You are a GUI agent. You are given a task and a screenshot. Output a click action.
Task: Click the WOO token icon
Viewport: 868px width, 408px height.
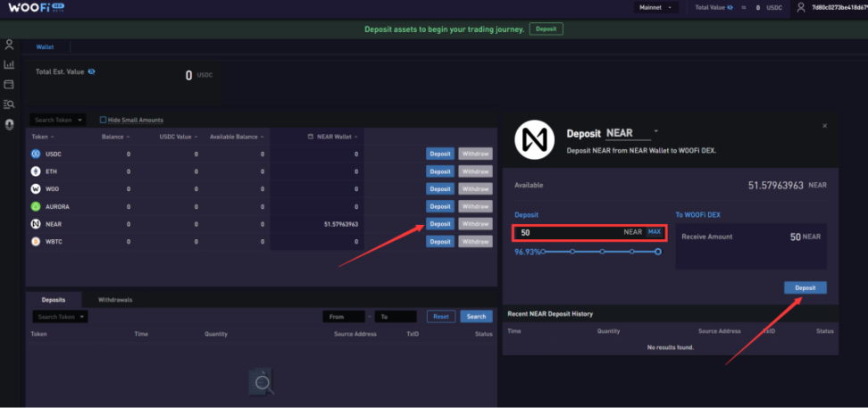tap(36, 188)
